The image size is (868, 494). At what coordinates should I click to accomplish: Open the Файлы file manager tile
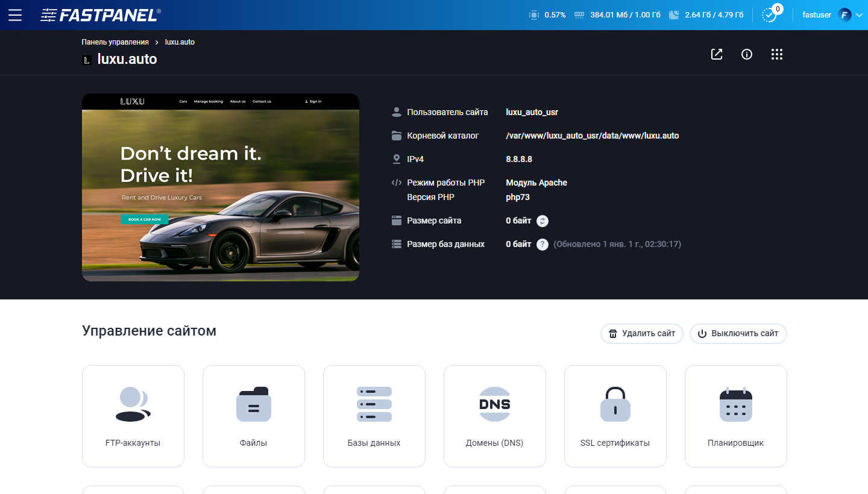pyautogui.click(x=254, y=416)
